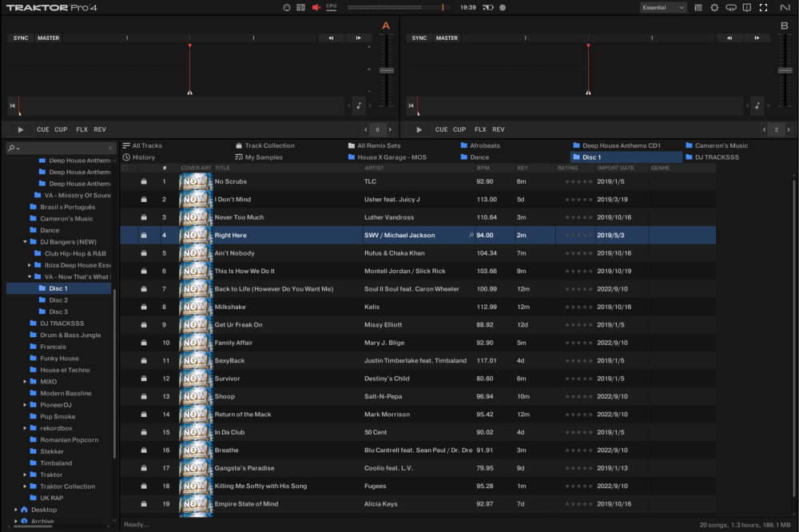Open the Essential layout dropdown

(663, 8)
